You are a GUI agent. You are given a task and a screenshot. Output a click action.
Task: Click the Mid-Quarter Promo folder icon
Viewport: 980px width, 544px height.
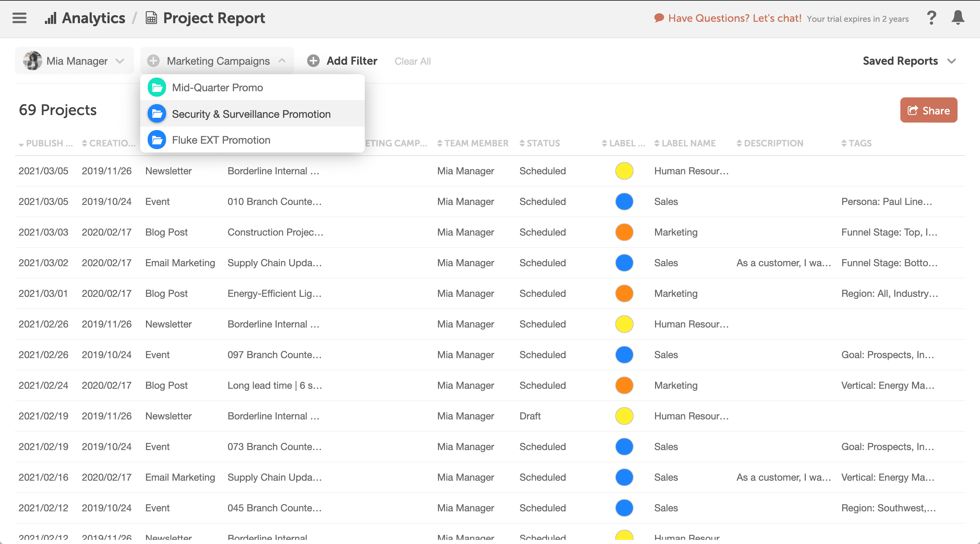(x=157, y=87)
